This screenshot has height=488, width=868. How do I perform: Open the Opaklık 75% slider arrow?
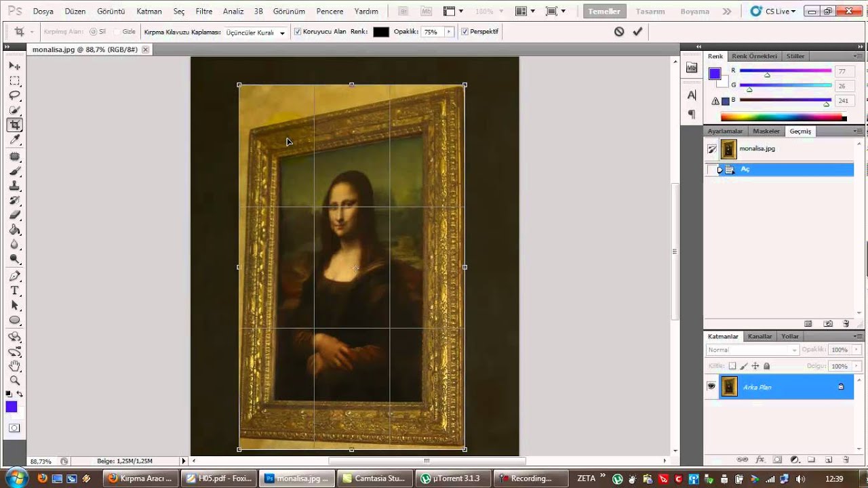point(448,32)
